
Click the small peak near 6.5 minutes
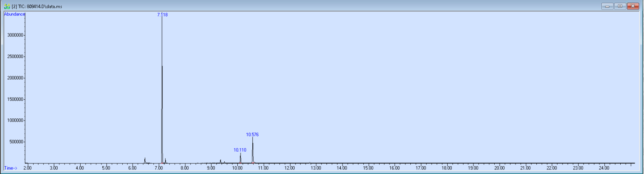pos(145,161)
